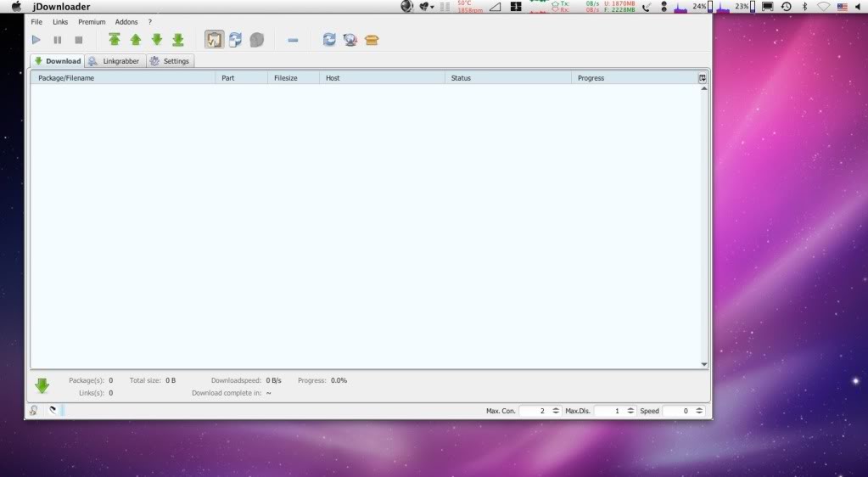Switch to the Linkgrabber tab
The image size is (868, 477).
pos(115,61)
